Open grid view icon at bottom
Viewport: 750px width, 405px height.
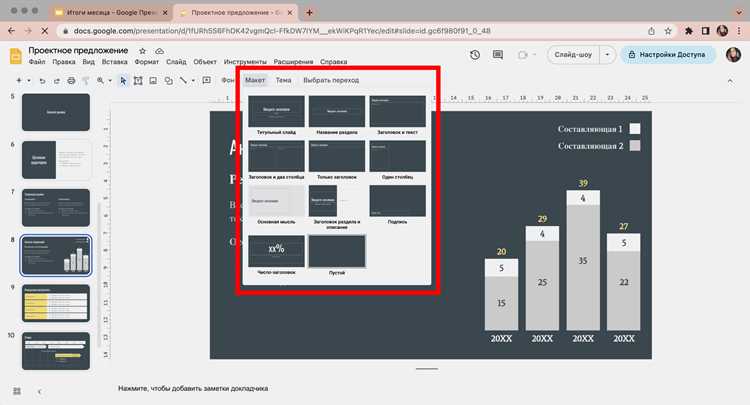click(17, 391)
